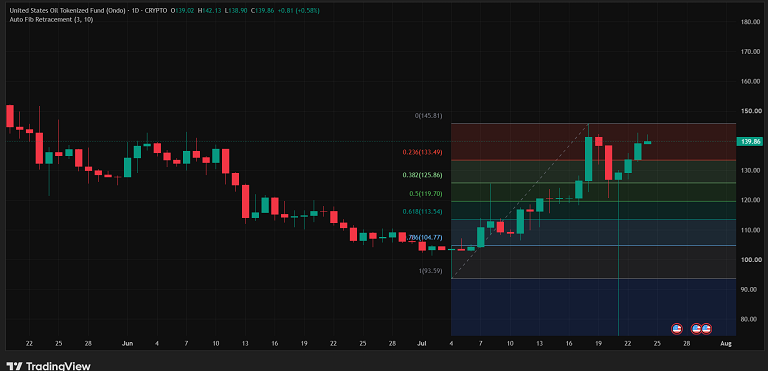Click the 180.00 price axis label
The image size is (768, 371).
click(751, 22)
